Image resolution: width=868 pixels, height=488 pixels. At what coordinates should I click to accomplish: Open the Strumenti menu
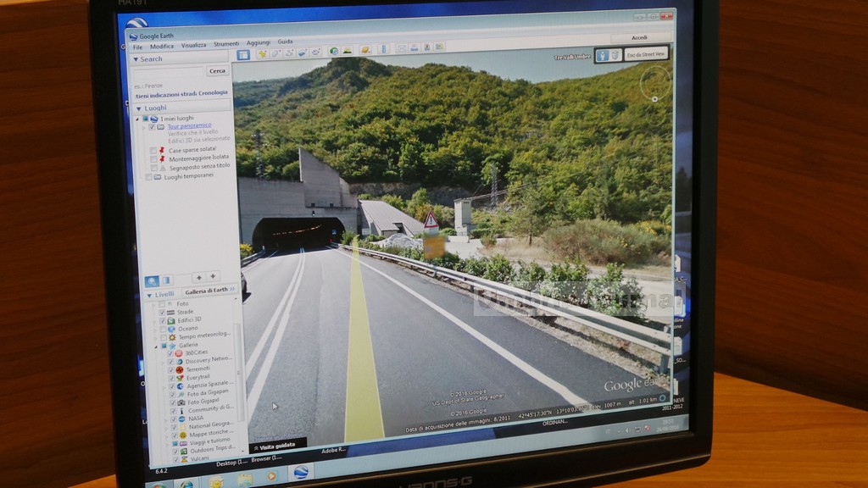(225, 44)
